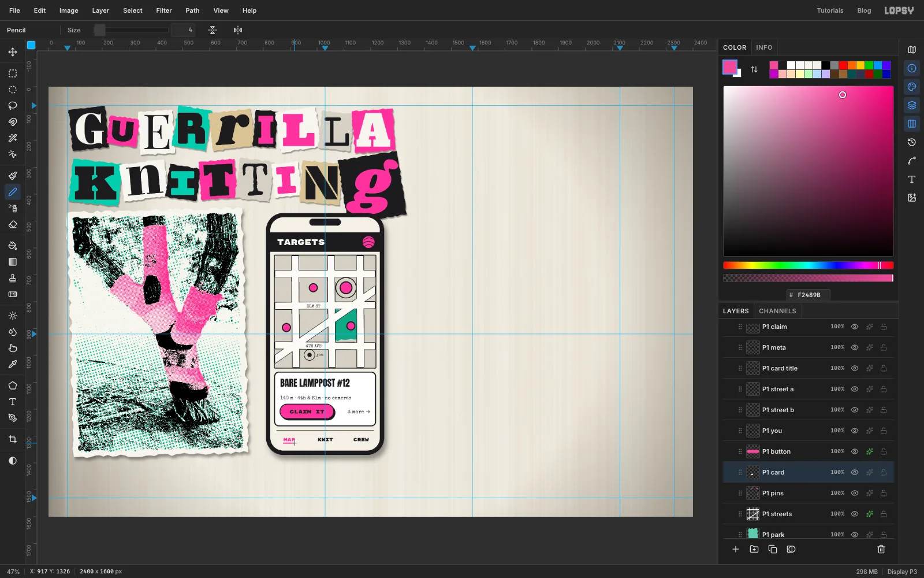924x578 pixels.
Task: Click the rainbow hue slider
Action: (x=808, y=265)
